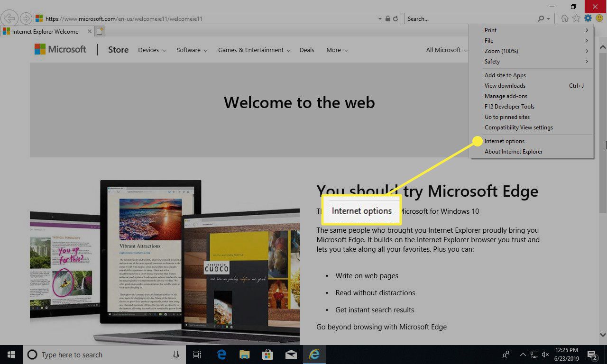This screenshot has height=364, width=607.
Task: Open the Zoom (100%) submenu
Action: (531, 51)
